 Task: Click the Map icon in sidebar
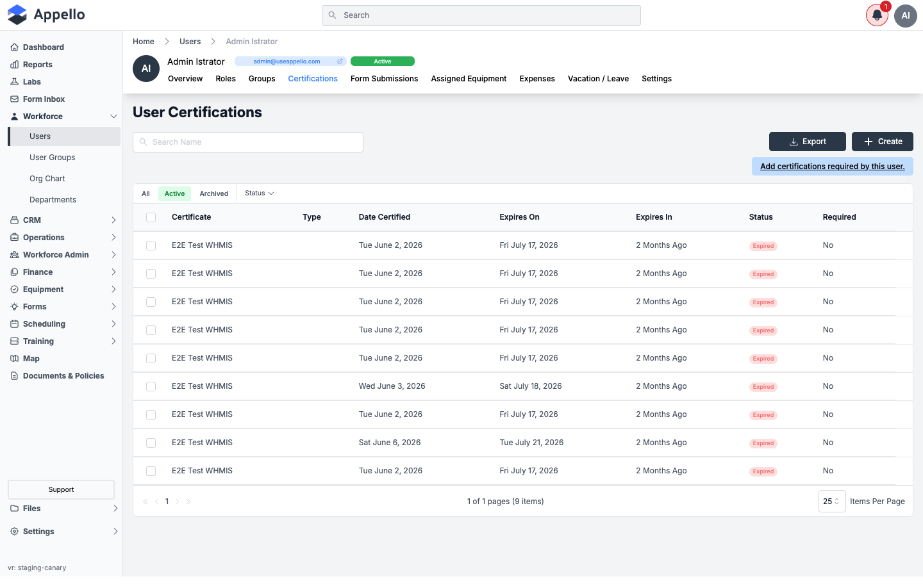[x=14, y=359]
